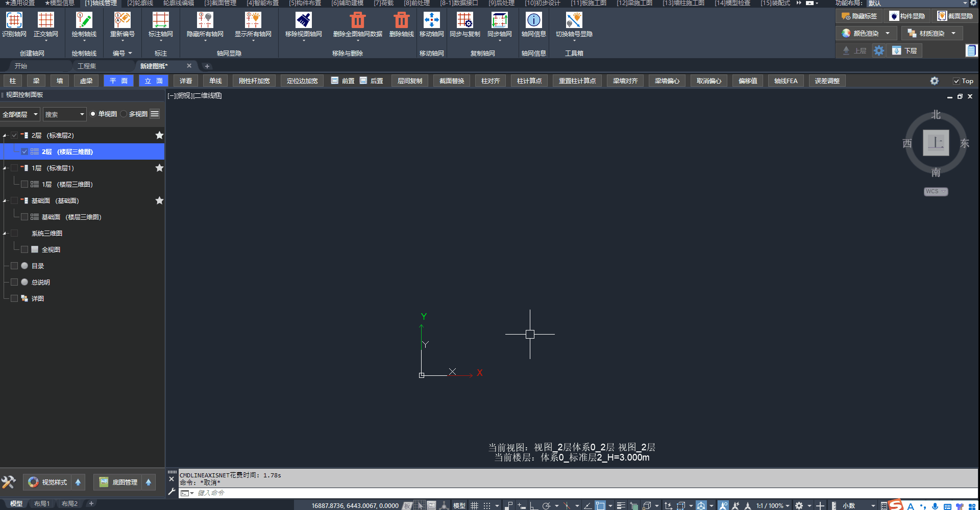Click the 上 face of view cube
Viewport: 980px width, 510px height.
(x=936, y=143)
